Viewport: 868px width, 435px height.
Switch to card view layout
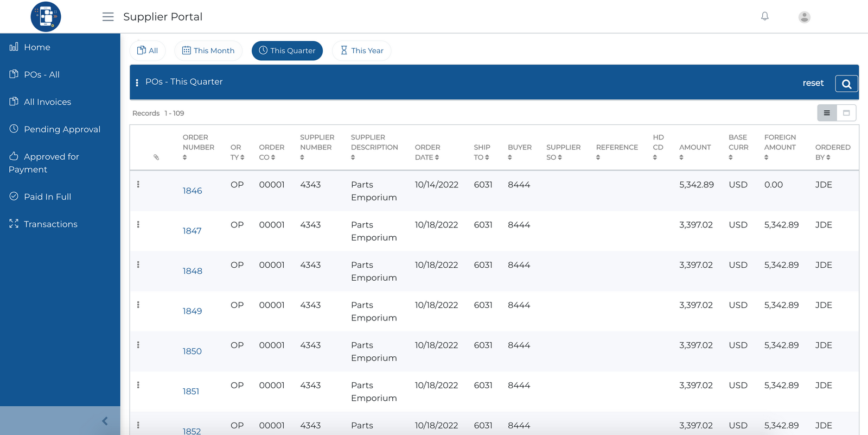pyautogui.click(x=846, y=113)
